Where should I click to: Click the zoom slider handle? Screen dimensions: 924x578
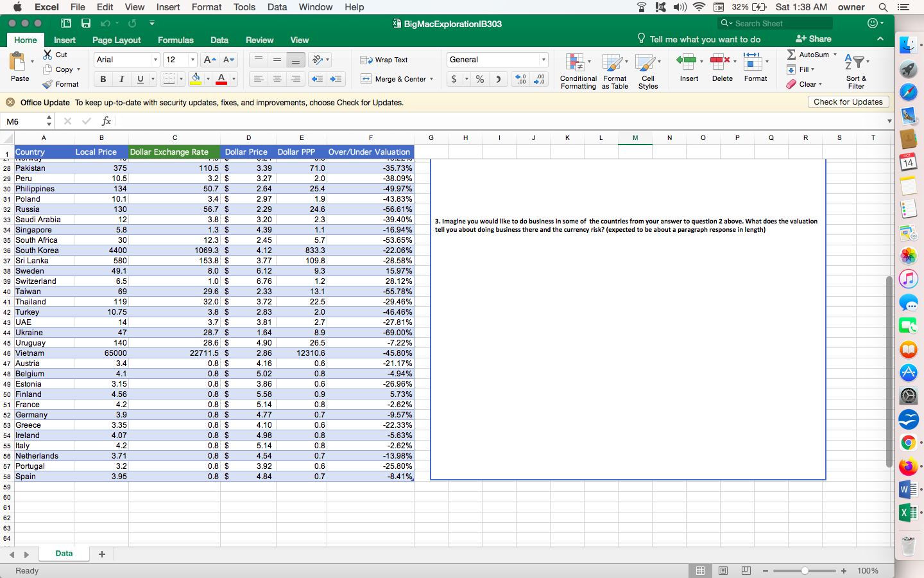pos(805,570)
